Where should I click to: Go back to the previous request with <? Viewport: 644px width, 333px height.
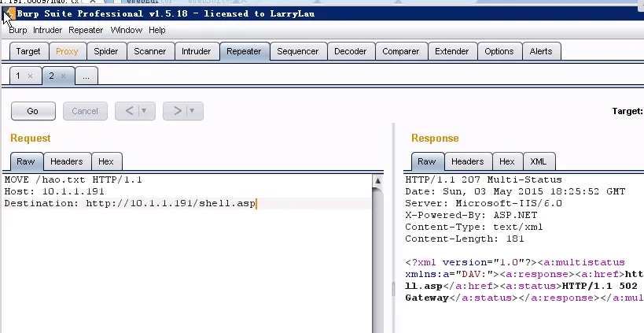[x=129, y=111]
